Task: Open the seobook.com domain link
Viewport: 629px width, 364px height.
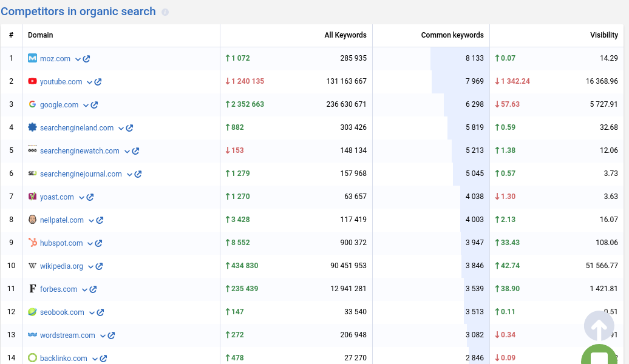Action: (62, 312)
